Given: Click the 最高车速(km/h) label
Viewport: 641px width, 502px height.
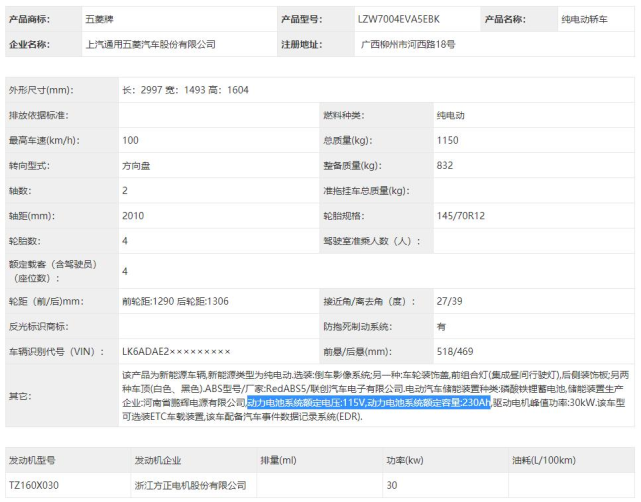Looking at the screenshot, I should [45, 140].
